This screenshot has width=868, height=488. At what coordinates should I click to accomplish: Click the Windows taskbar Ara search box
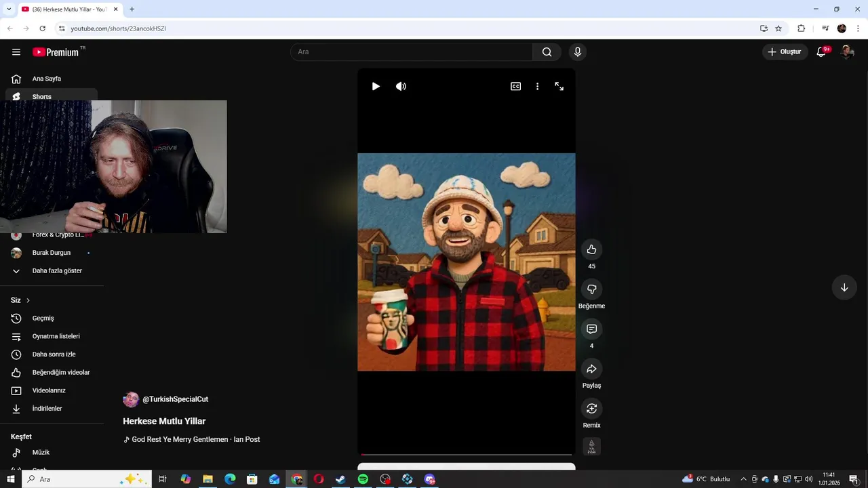87,479
